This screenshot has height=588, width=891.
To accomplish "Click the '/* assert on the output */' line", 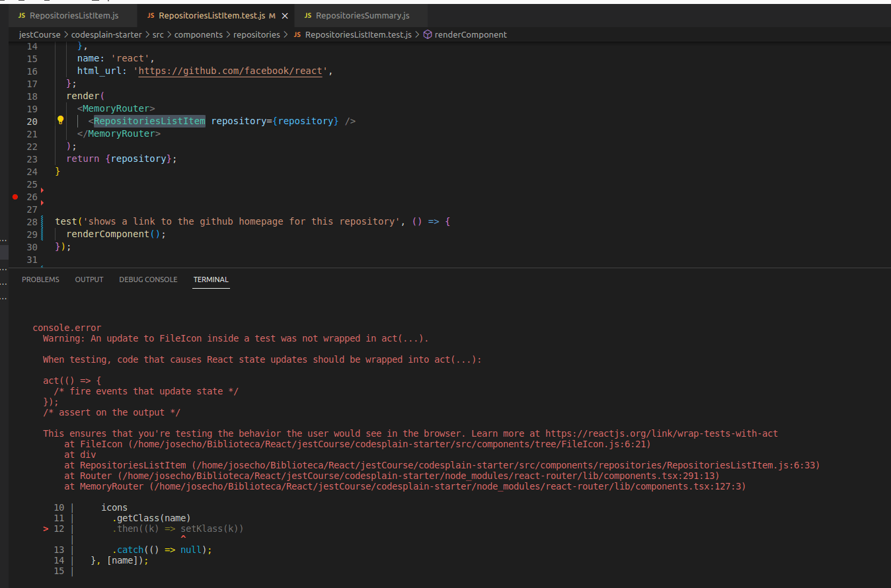I will (112, 412).
